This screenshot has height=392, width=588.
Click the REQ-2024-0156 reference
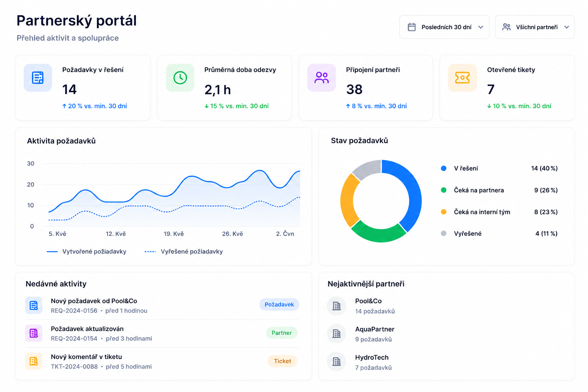pyautogui.click(x=74, y=311)
